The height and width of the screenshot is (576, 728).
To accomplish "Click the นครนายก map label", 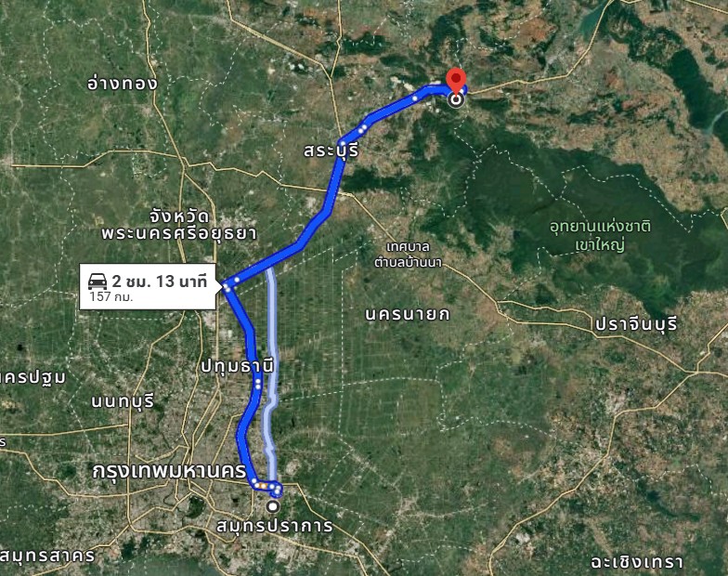I will pos(407,314).
